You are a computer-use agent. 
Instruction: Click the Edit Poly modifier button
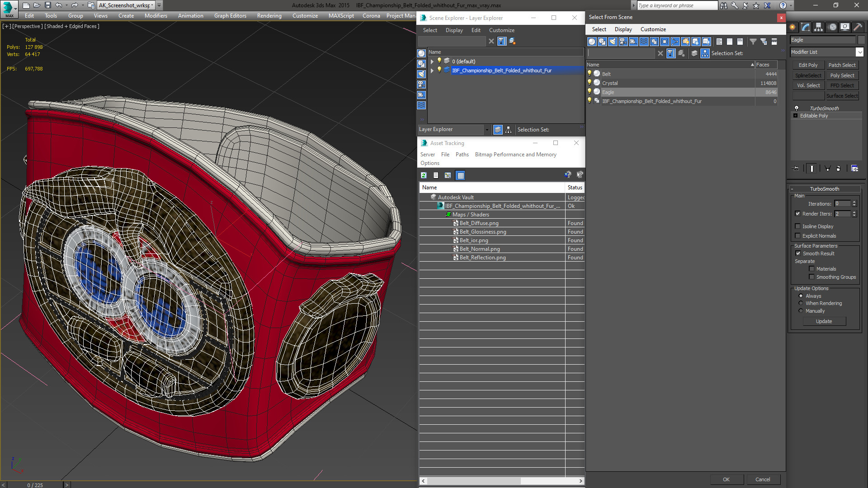click(x=808, y=65)
